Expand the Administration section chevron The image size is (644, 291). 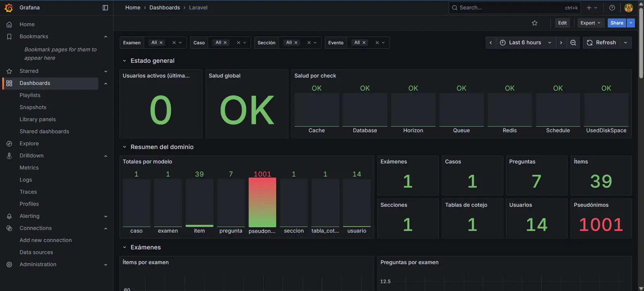point(105,264)
